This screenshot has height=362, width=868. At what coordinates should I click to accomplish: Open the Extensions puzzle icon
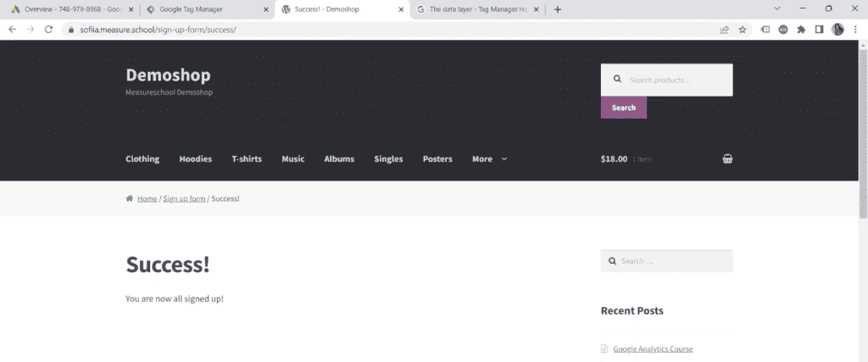tap(801, 30)
